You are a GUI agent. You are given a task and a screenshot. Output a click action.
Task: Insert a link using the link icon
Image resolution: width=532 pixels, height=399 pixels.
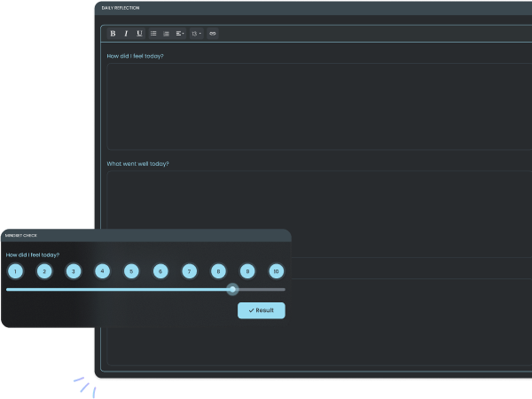pos(212,34)
